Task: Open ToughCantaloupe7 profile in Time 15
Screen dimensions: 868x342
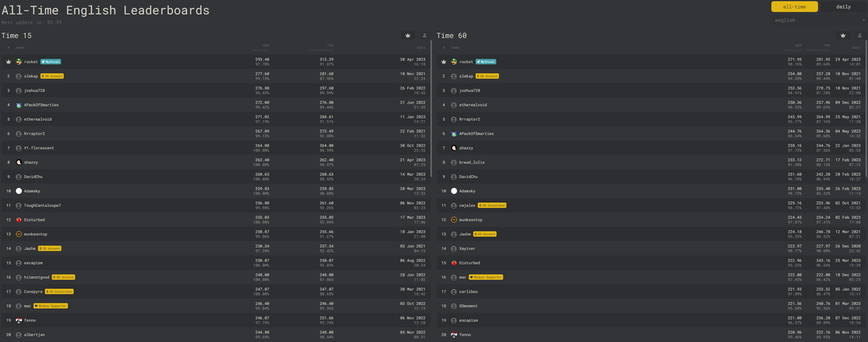Action: click(42, 205)
